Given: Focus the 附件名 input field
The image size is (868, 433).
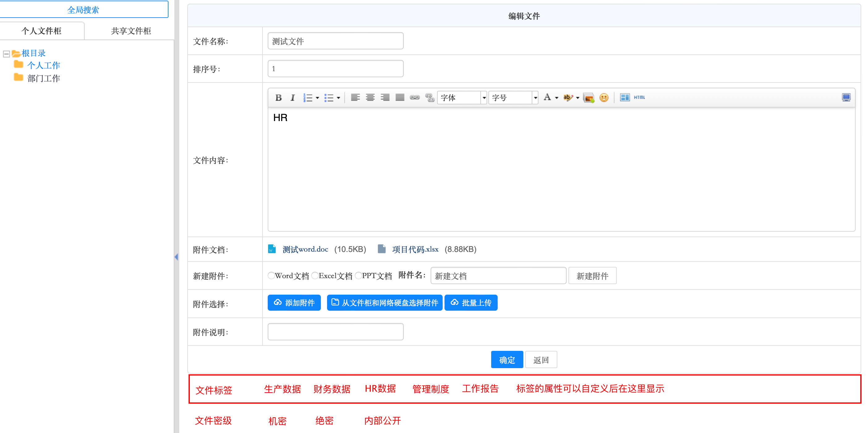Looking at the screenshot, I should [498, 276].
